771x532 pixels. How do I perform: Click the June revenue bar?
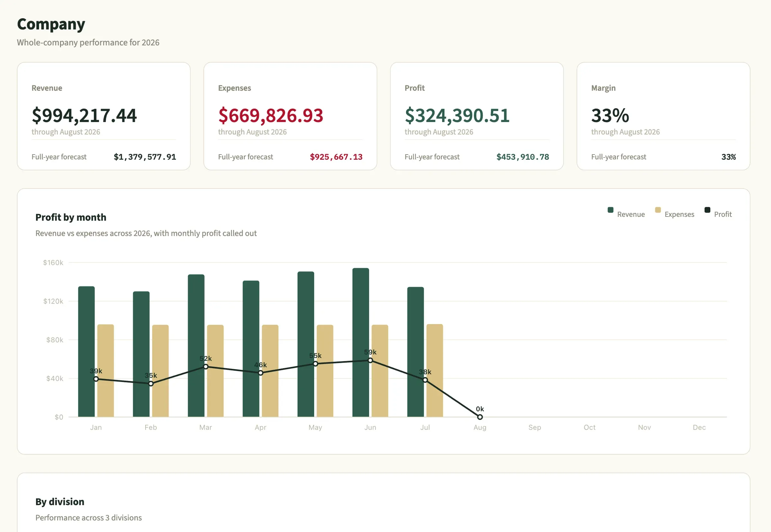(x=360, y=342)
